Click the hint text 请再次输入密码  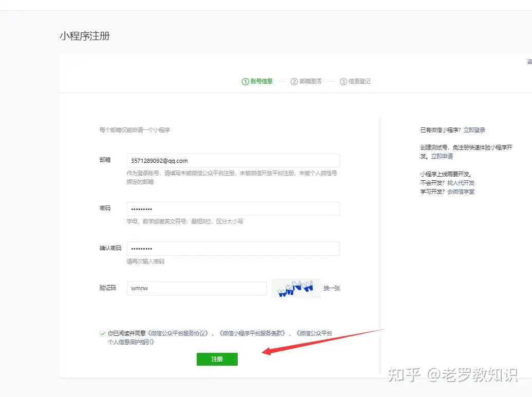[145, 261]
